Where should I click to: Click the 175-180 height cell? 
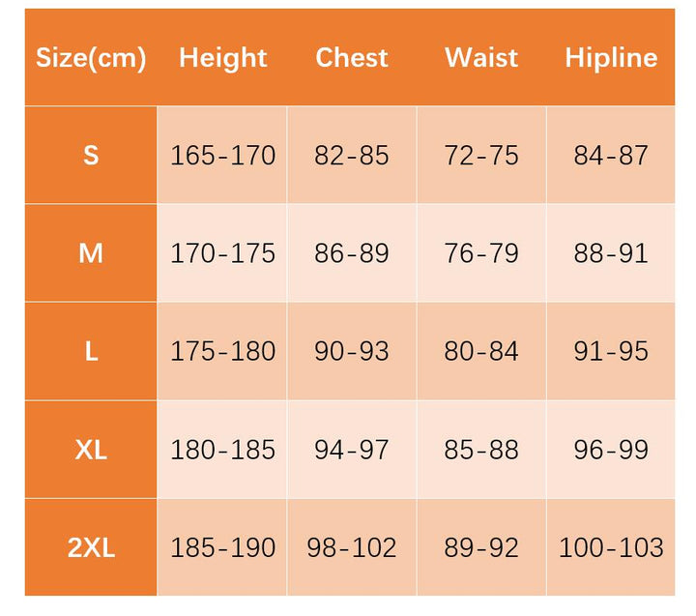pos(222,351)
